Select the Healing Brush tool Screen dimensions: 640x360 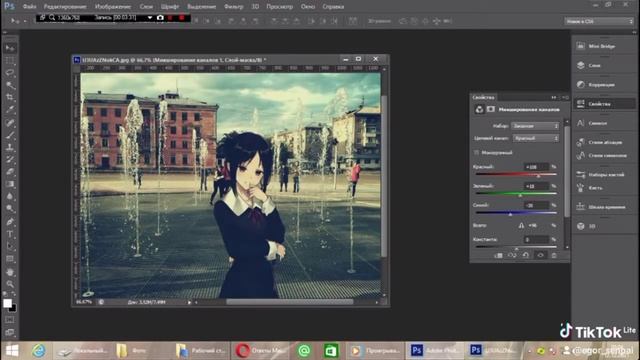[10, 122]
